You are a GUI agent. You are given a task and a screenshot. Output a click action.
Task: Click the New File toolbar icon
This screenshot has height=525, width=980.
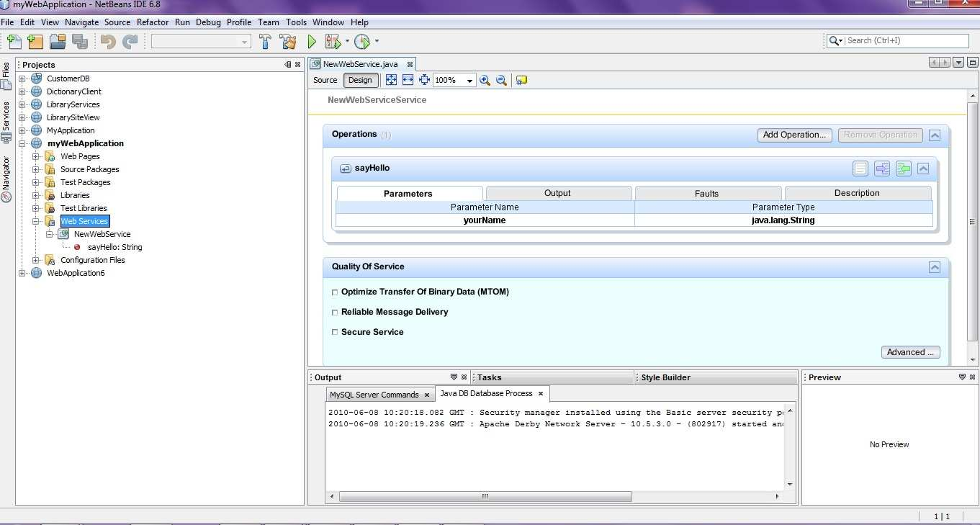pos(14,42)
